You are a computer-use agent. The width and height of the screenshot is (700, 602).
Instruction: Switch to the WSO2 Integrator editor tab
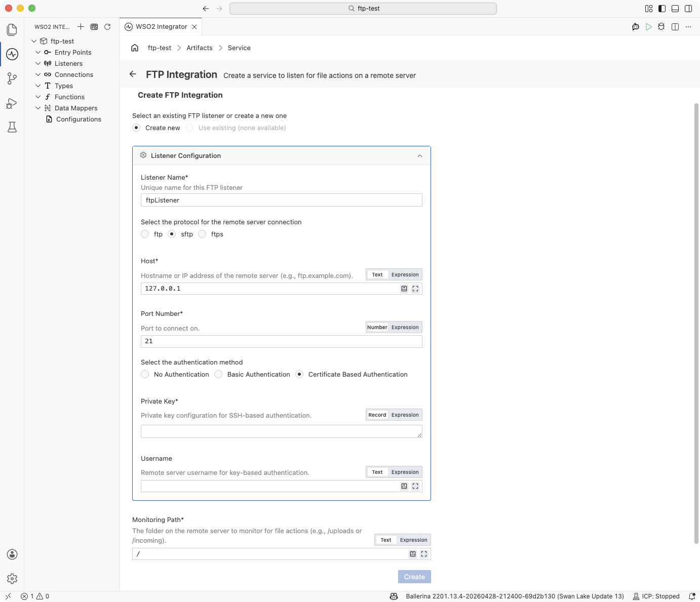tap(161, 27)
